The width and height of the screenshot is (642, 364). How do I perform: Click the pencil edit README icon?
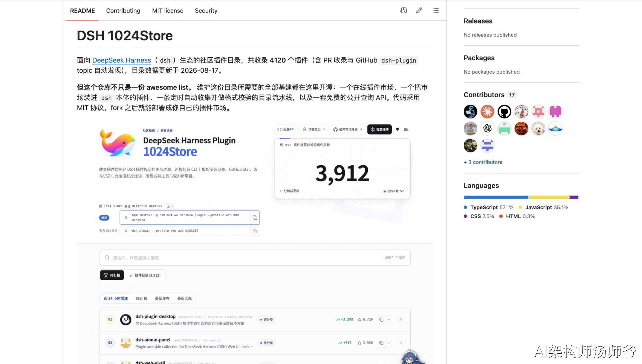click(419, 11)
